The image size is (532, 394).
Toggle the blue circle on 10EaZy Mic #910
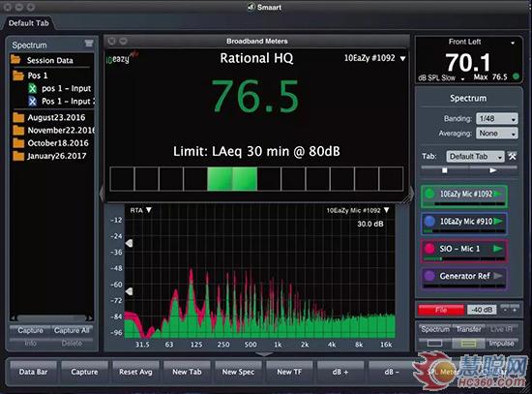coord(429,221)
